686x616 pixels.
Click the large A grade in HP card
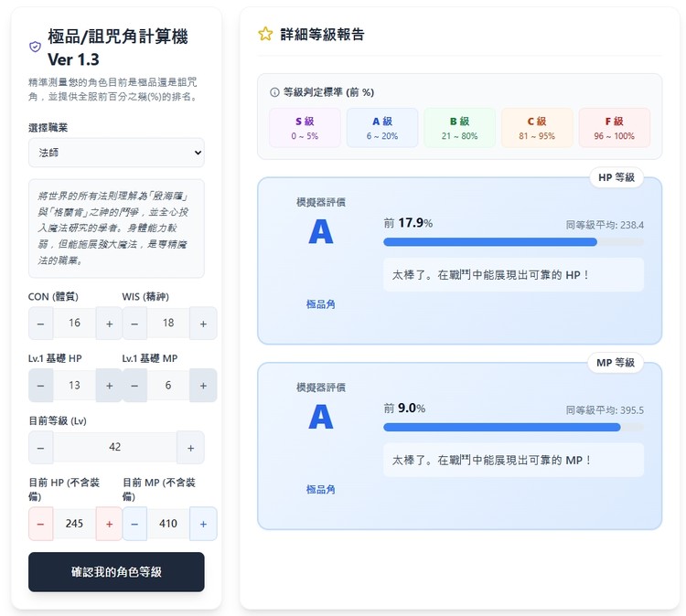pyautogui.click(x=321, y=231)
